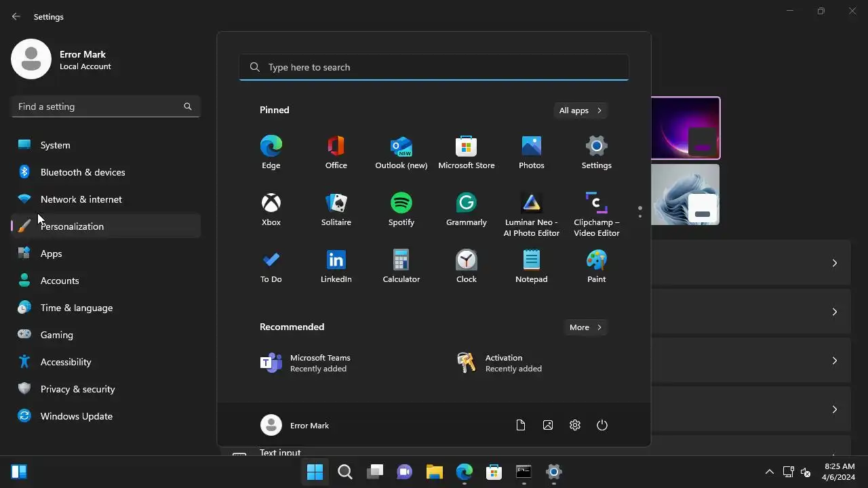The height and width of the screenshot is (488, 868).
Task: Launch Calculator
Action: [401, 266]
